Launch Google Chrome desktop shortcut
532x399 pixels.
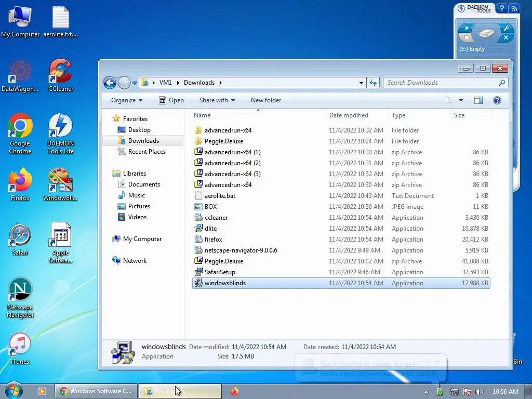click(x=20, y=134)
